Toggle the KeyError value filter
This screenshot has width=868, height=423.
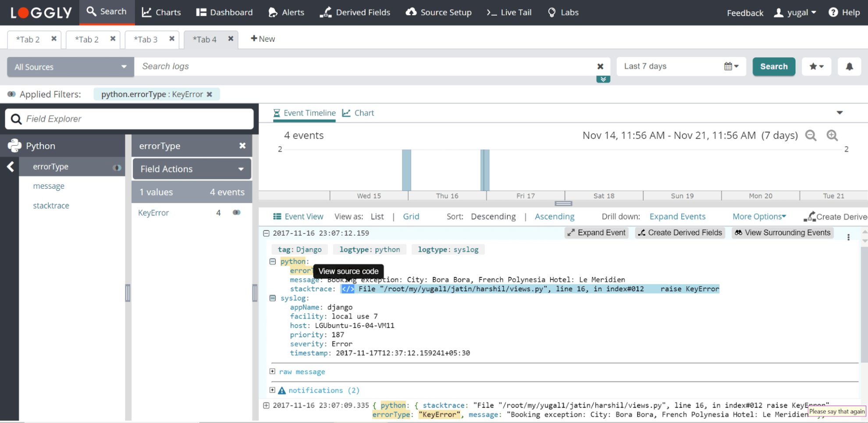236,213
